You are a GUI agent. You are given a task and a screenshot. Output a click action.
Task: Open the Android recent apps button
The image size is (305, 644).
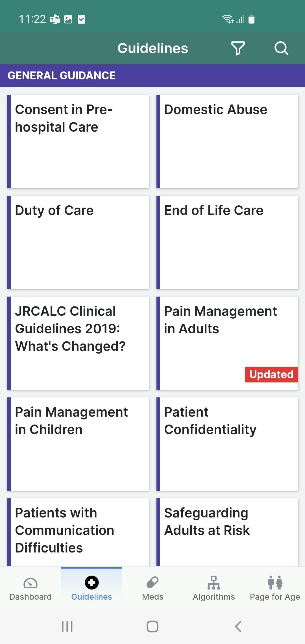(x=67, y=626)
